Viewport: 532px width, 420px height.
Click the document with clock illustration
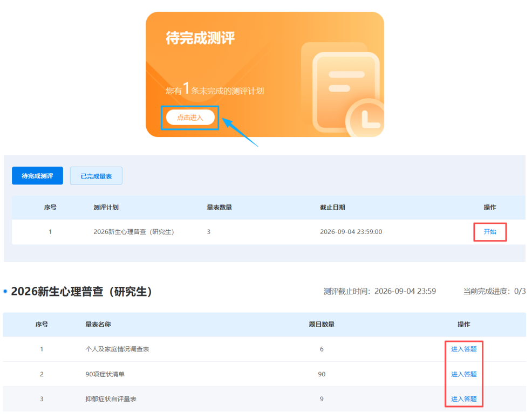click(x=343, y=89)
